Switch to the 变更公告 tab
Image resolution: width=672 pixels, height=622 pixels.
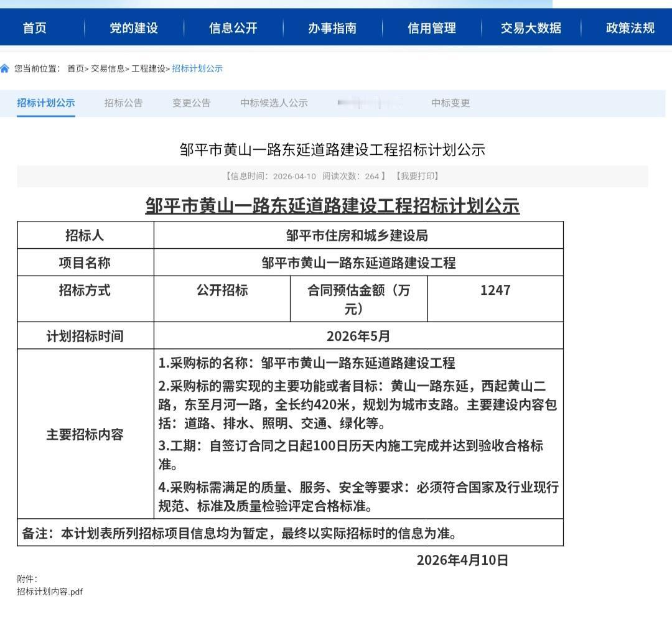(192, 103)
